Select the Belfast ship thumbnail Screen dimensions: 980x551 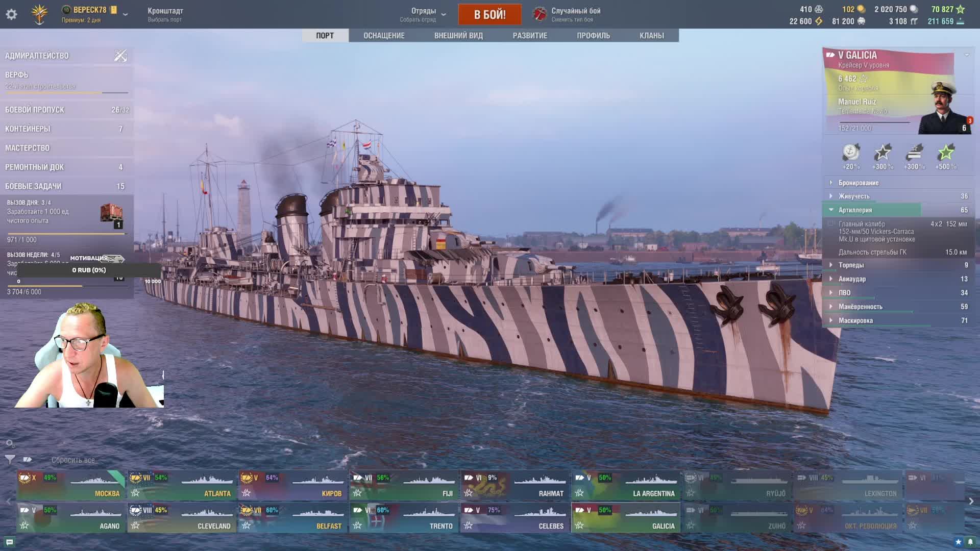pyautogui.click(x=292, y=517)
